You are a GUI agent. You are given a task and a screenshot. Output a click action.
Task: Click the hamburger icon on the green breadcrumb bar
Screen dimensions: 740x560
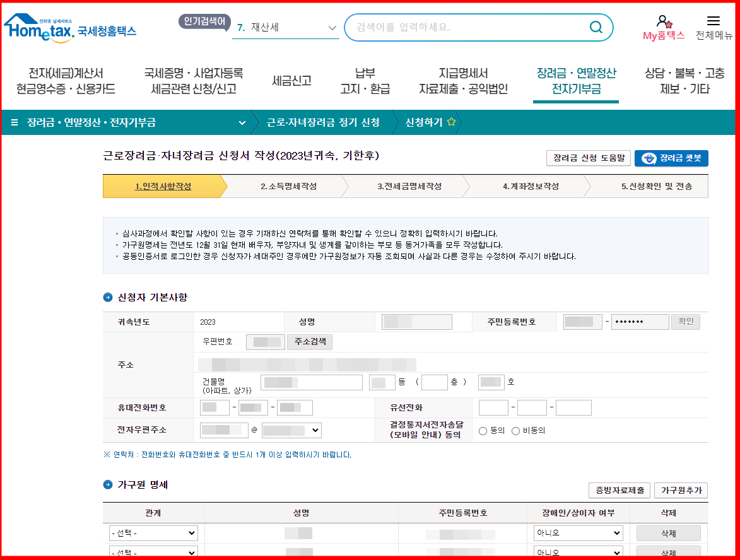pos(15,122)
